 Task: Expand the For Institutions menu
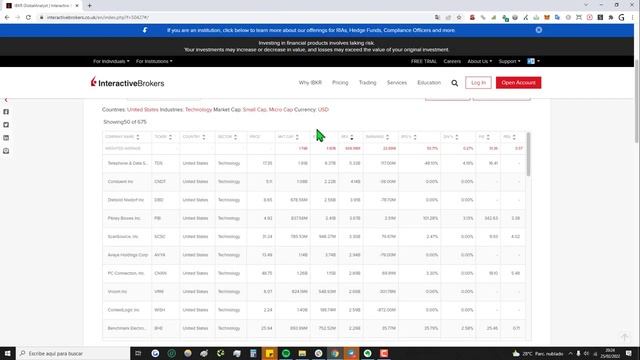[x=154, y=61]
